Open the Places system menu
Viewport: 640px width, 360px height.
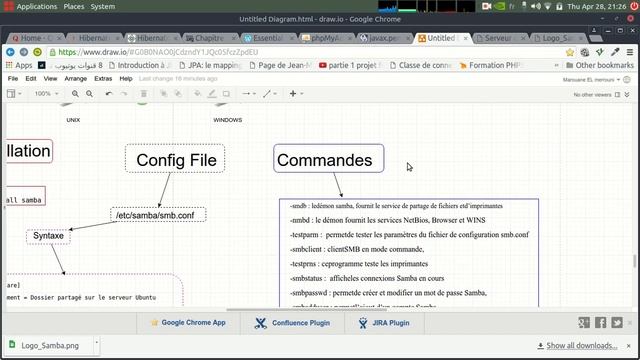click(73, 6)
